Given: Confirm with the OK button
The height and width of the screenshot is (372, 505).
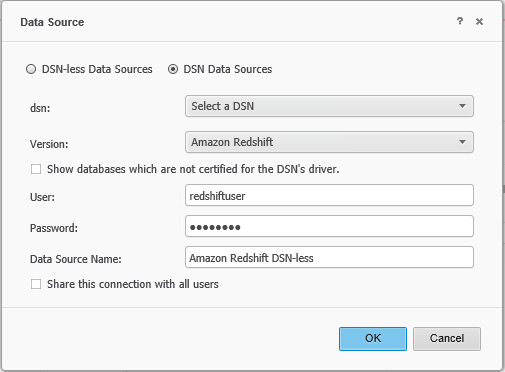Looking at the screenshot, I should coord(373,339).
